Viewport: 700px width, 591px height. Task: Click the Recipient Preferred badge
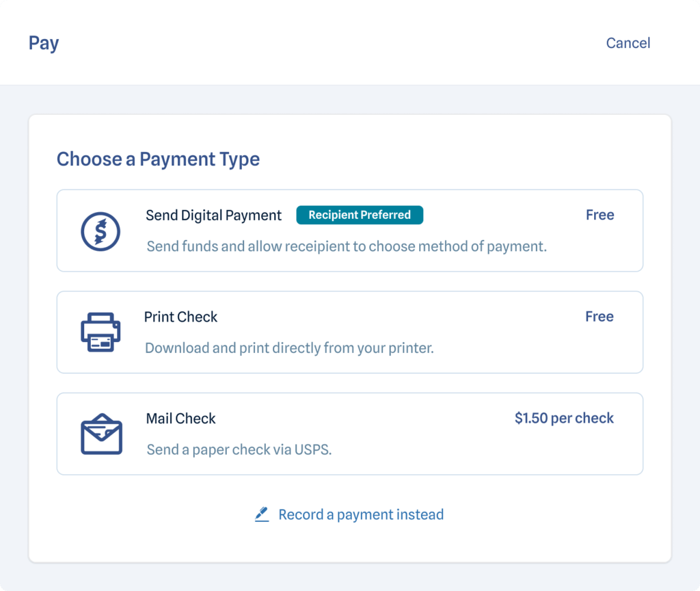360,215
